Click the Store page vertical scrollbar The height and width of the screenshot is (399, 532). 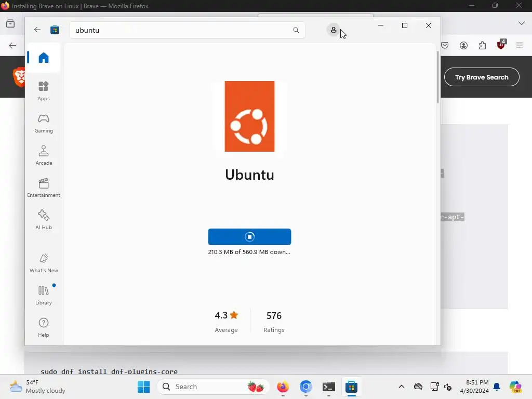coord(437,77)
